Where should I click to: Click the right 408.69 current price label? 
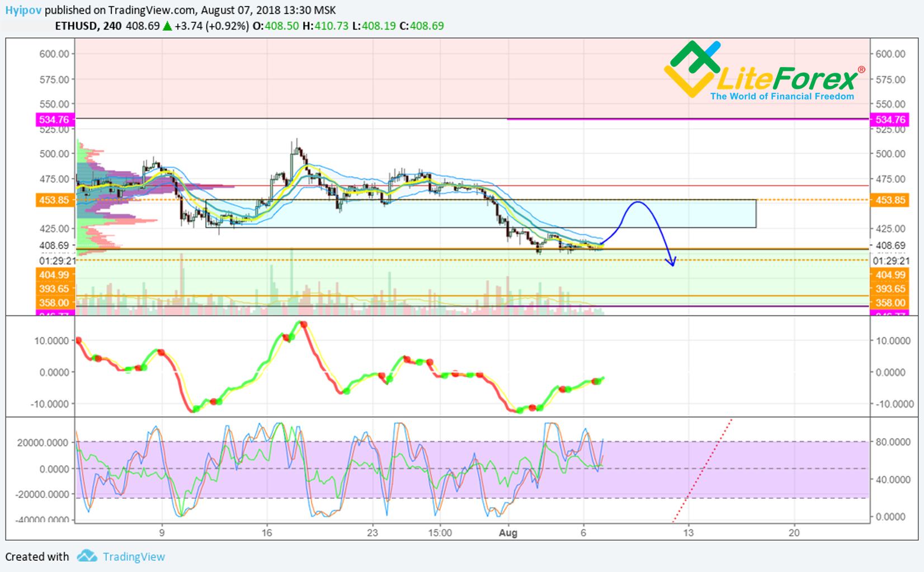(890, 245)
